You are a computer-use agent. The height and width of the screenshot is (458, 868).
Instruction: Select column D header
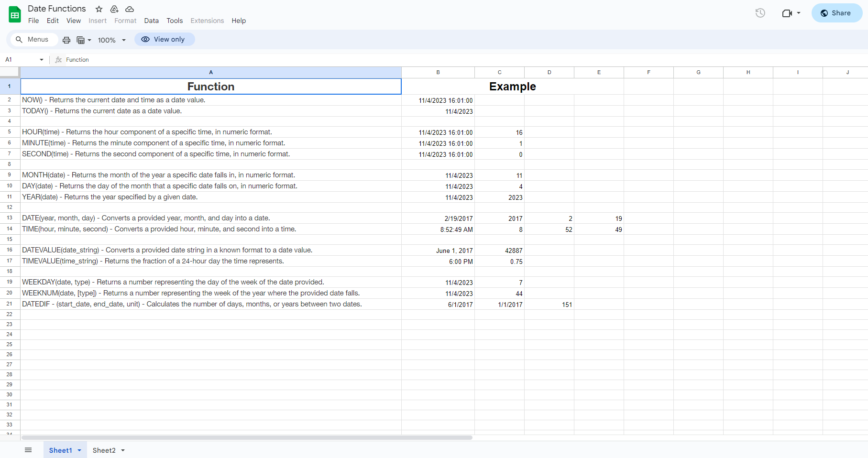549,72
